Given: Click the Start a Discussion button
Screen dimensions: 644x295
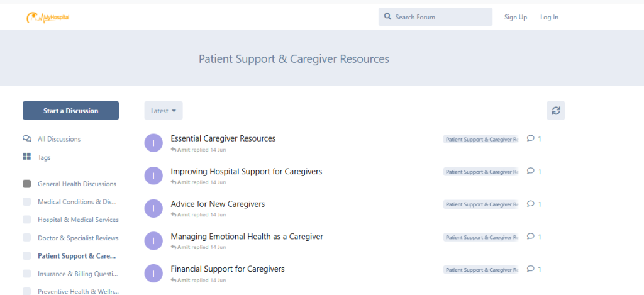Looking at the screenshot, I should pos(70,111).
